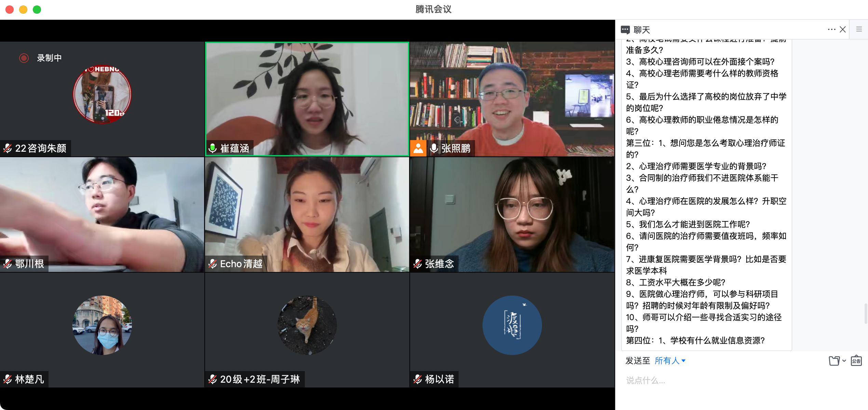Open the chat panel three-dots menu

pyautogui.click(x=831, y=30)
